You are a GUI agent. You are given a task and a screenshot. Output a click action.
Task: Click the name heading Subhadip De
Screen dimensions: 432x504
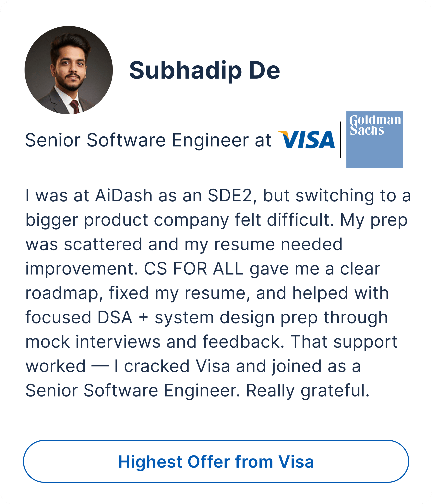click(x=204, y=70)
